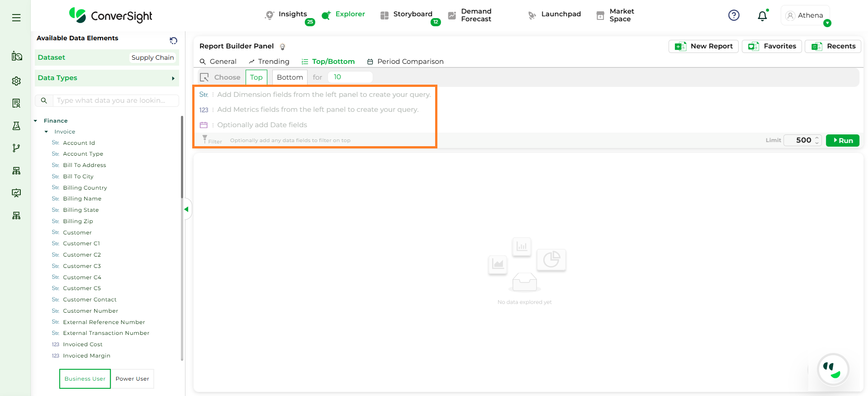Click the notification bell icon

(762, 16)
